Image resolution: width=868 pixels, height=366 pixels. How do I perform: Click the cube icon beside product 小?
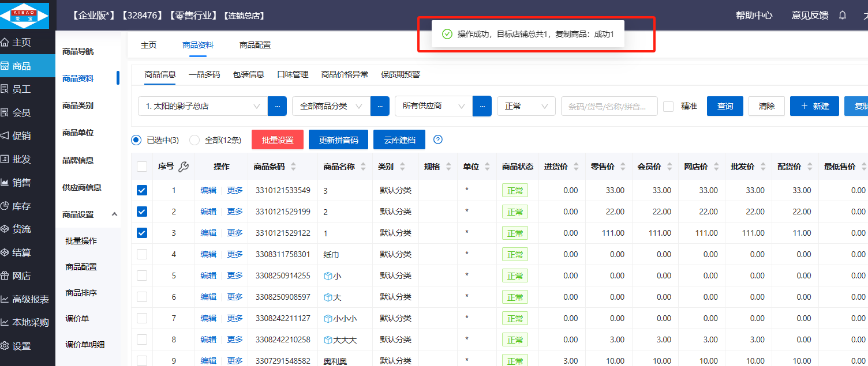click(x=328, y=276)
